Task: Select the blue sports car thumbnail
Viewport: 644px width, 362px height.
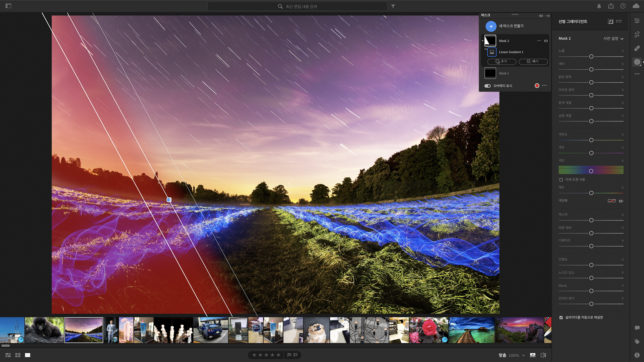Action: coord(210,330)
